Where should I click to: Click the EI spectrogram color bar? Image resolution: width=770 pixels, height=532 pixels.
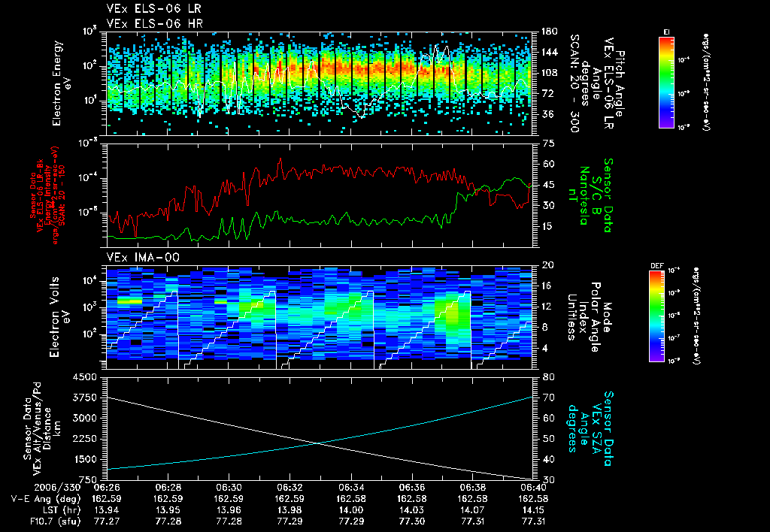pos(666,81)
